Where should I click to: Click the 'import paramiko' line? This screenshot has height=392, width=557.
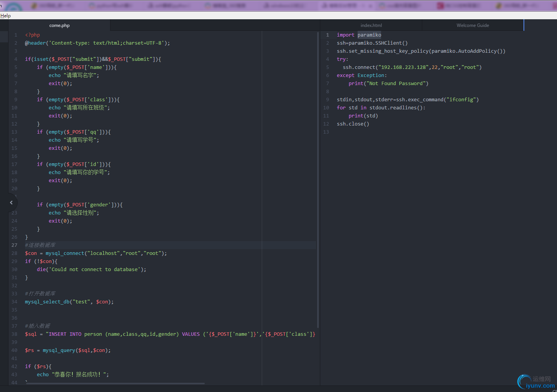pos(359,35)
